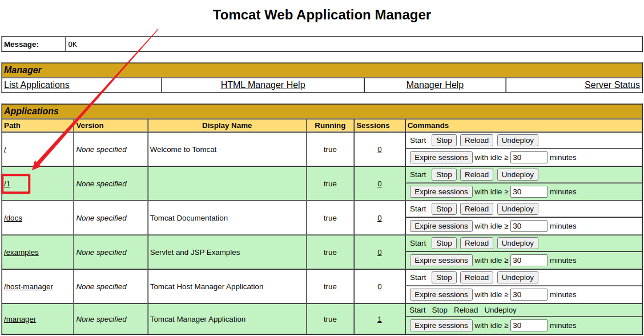
Task: Expire sessions for root / application
Action: tap(441, 158)
